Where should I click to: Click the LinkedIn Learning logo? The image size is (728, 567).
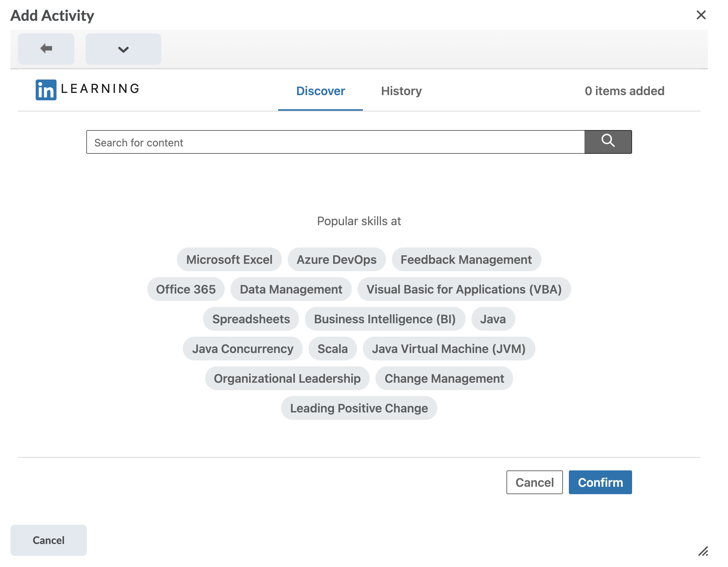(x=88, y=90)
